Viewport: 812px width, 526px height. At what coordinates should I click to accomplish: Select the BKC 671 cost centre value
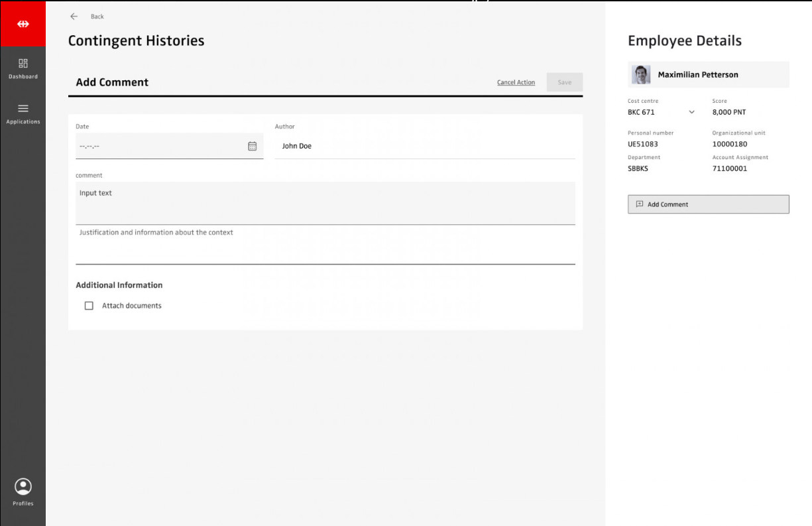click(641, 112)
